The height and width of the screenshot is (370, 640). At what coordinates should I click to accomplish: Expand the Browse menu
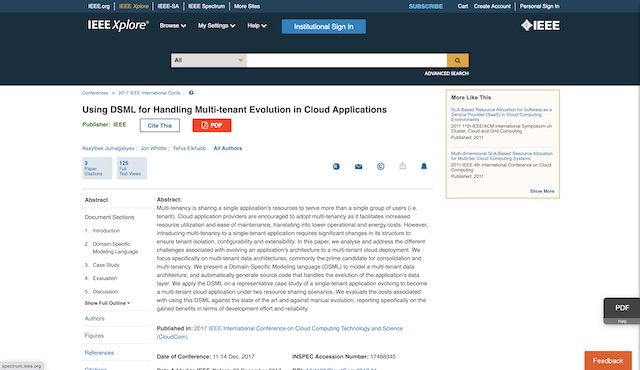173,26
